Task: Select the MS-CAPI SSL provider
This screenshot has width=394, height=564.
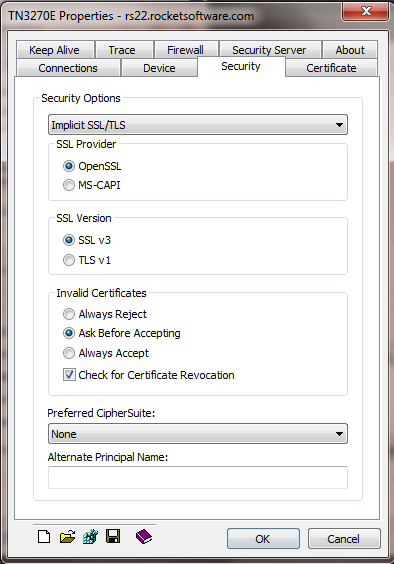Action: pyautogui.click(x=91, y=185)
